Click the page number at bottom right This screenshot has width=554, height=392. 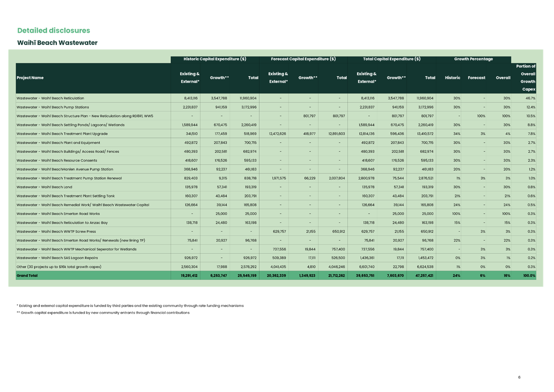coord(519,377)
